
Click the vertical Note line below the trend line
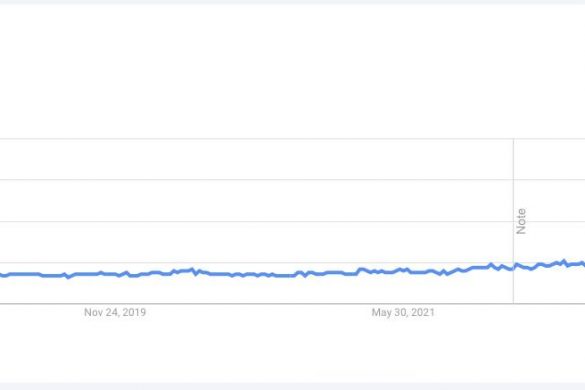[513, 287]
